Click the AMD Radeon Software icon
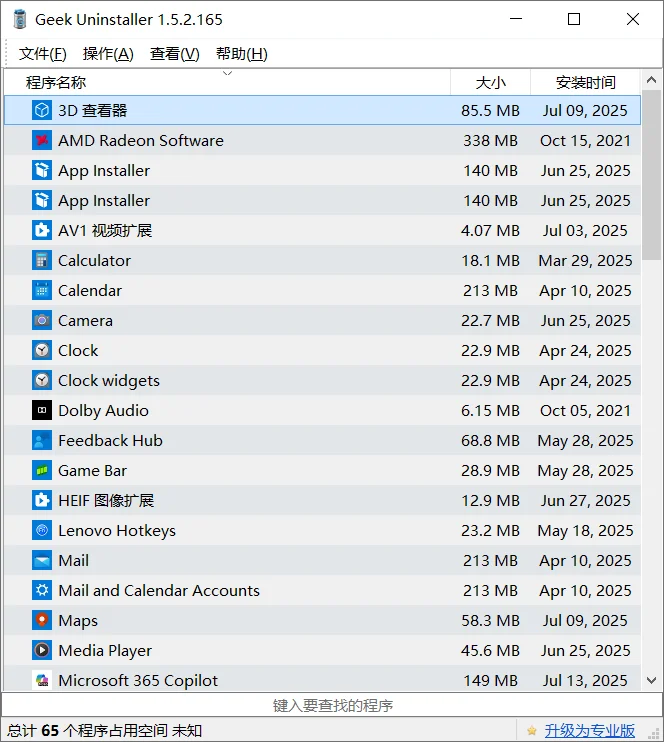The width and height of the screenshot is (664, 742). pyautogui.click(x=42, y=140)
